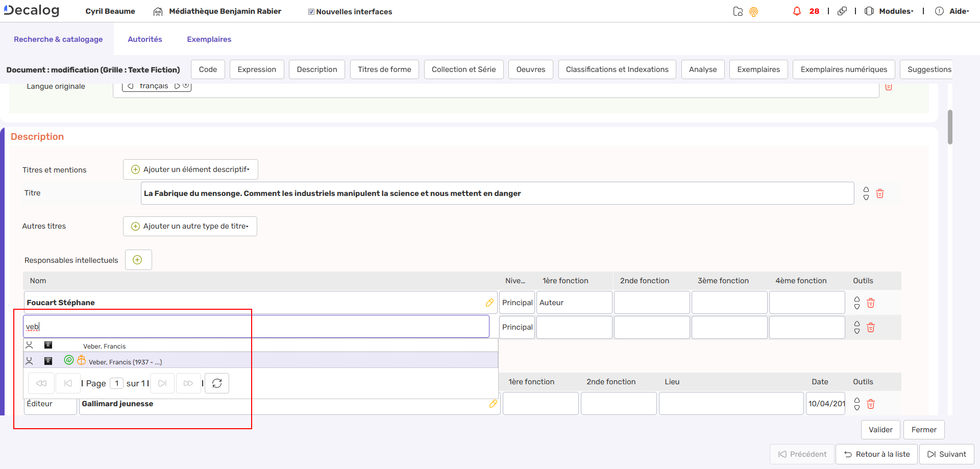
Task: Add a new Responsables intellectuels entry
Action: [x=137, y=260]
